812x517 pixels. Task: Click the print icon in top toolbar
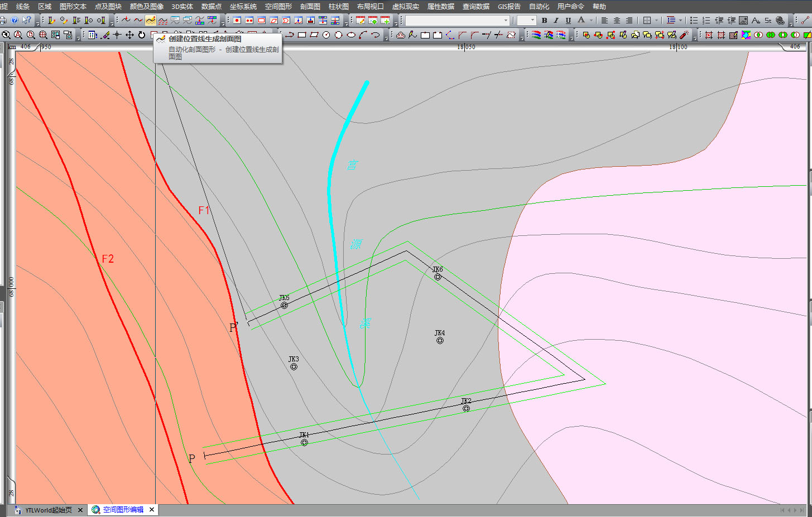point(3,20)
